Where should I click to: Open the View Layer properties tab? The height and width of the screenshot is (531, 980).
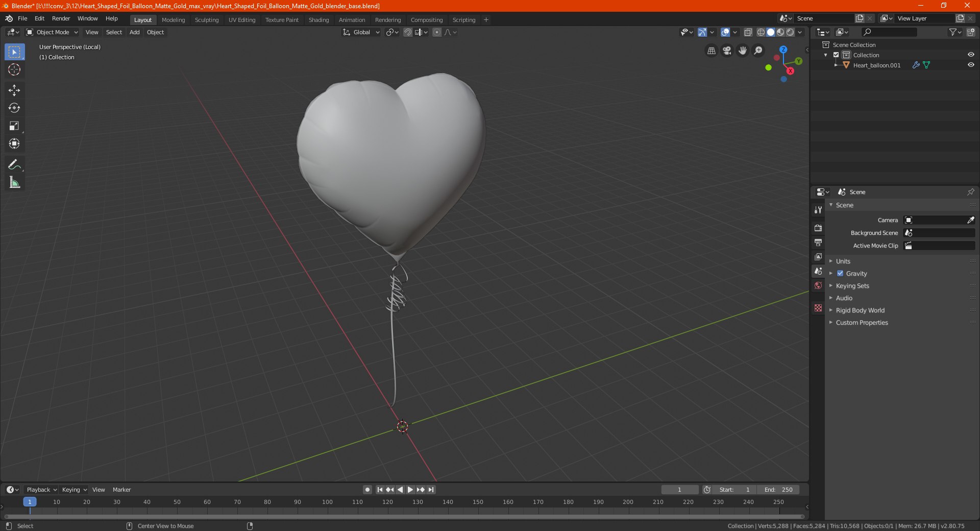tap(818, 256)
